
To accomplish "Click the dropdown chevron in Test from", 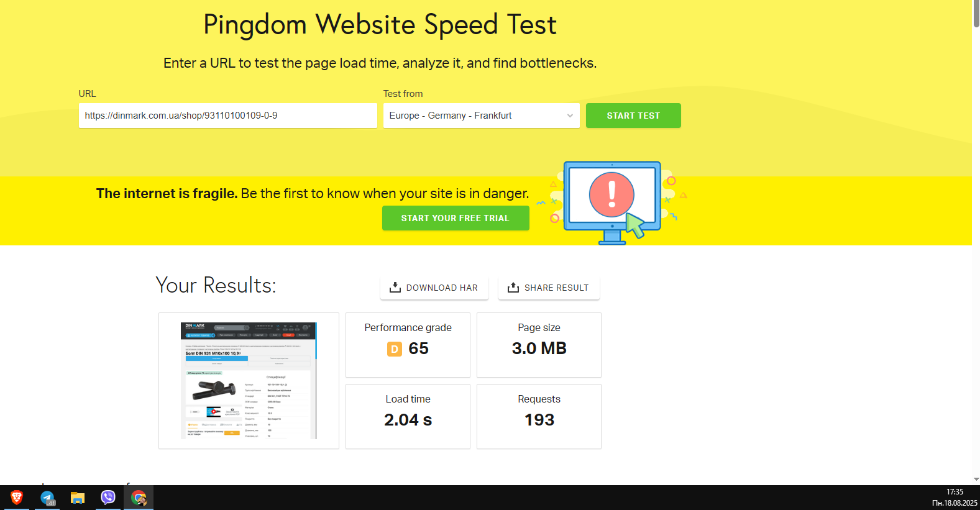I will pyautogui.click(x=570, y=116).
